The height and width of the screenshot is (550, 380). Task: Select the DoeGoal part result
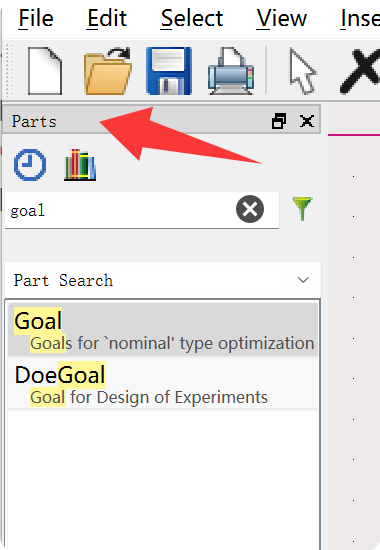pyautogui.click(x=163, y=383)
